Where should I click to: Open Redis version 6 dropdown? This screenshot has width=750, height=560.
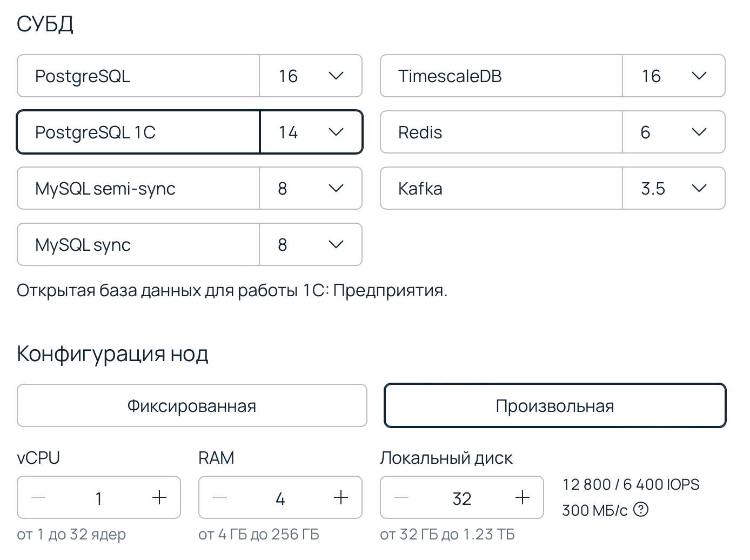674,132
